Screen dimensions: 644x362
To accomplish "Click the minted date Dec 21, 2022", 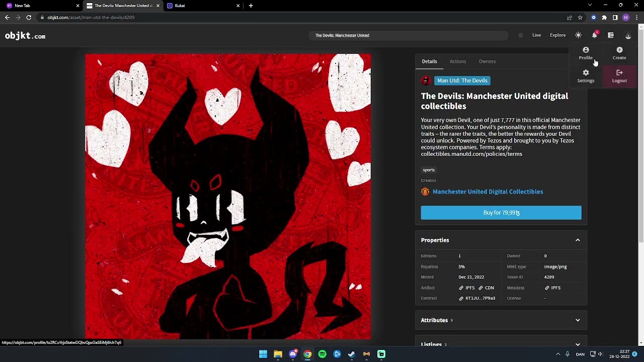I will [471, 277].
